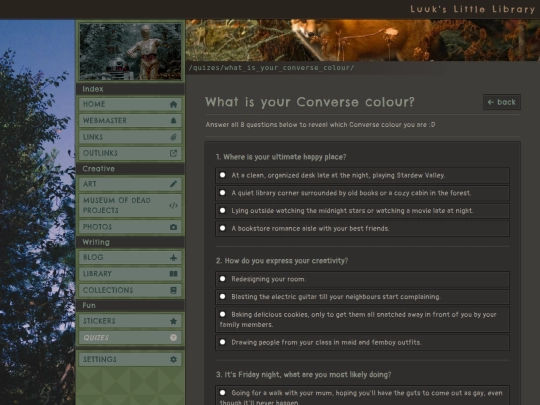540x405 pixels.
Task: Select 'Going for a walk with your mum' answer
Action: coord(362,396)
